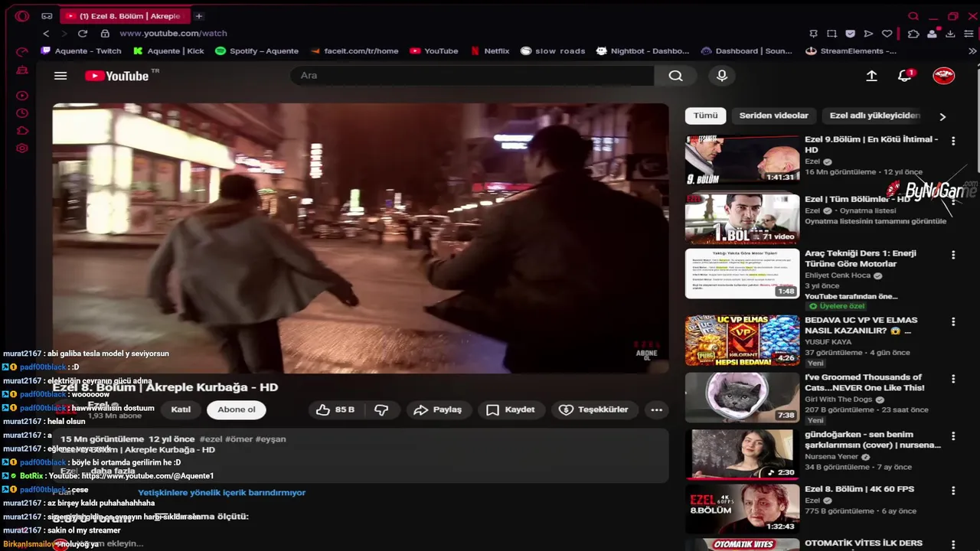This screenshot has width=980, height=551.
Task: Open sidebar Settings gear icon
Action: [x=22, y=148]
